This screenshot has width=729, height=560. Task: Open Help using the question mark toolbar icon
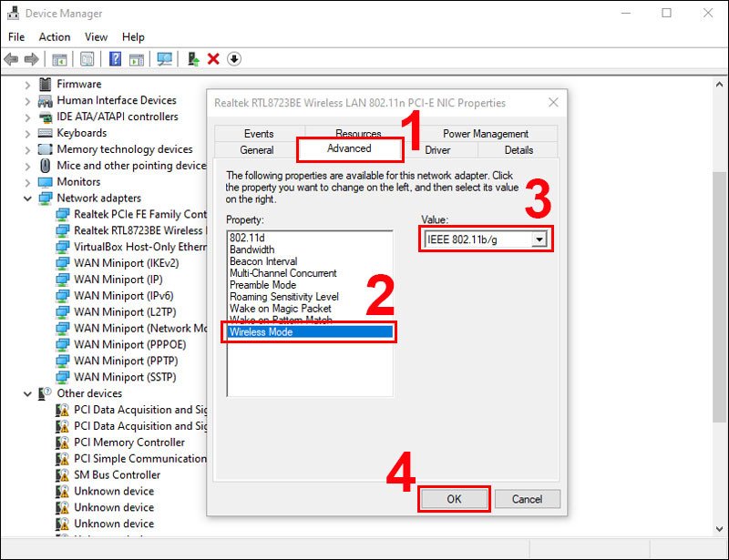[x=115, y=58]
